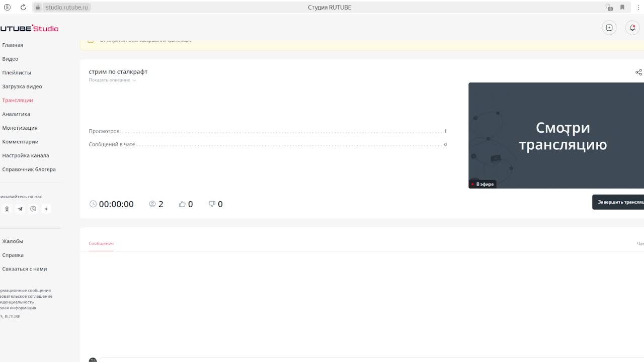
Task: Click the lock icon in the address bar
Action: click(x=38, y=8)
